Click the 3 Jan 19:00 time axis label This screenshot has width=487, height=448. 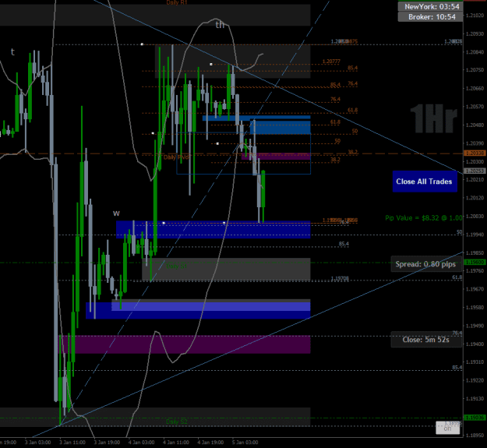pyautogui.click(x=108, y=443)
